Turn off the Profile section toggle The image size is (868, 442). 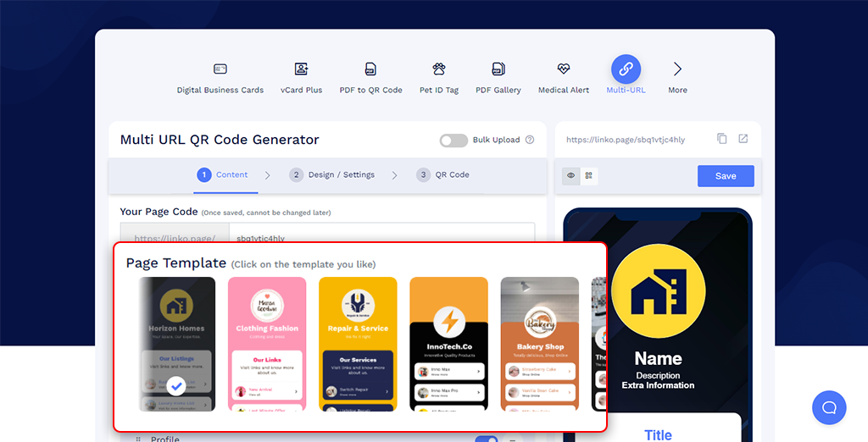pyautogui.click(x=486, y=439)
